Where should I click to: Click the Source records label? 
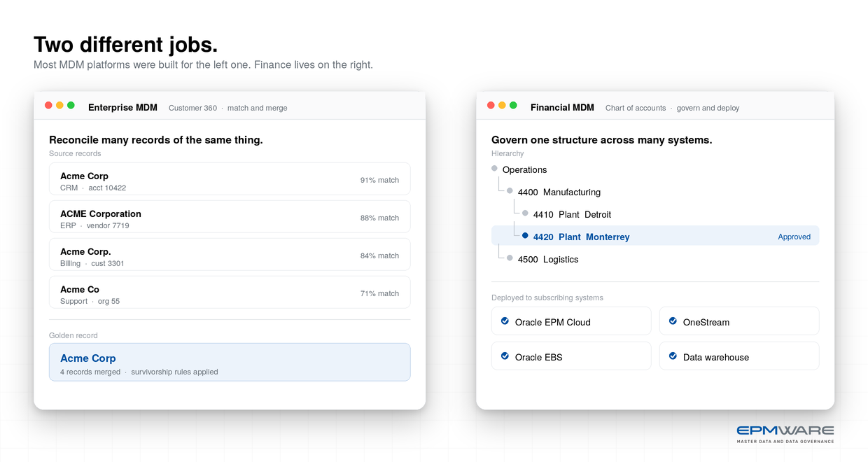point(75,153)
